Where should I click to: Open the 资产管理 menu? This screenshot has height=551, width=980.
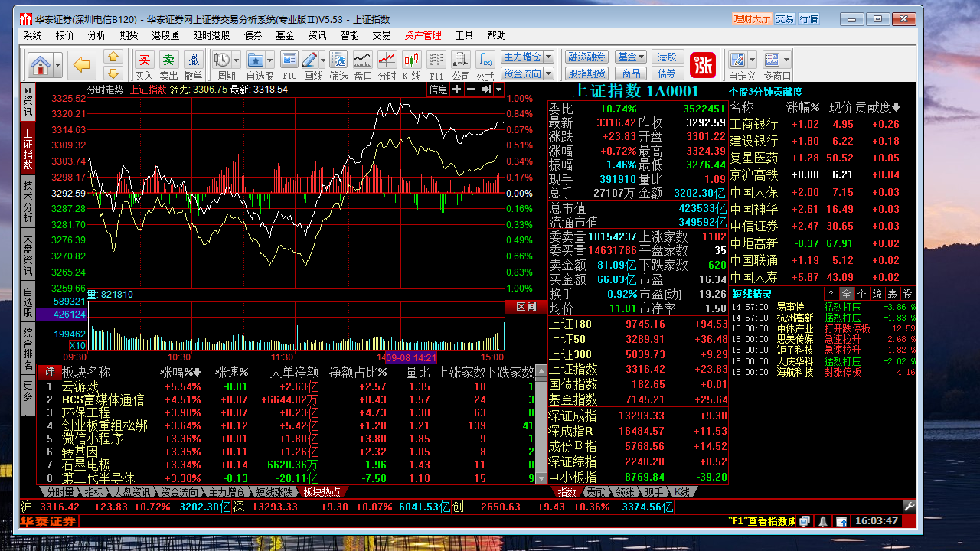click(423, 35)
